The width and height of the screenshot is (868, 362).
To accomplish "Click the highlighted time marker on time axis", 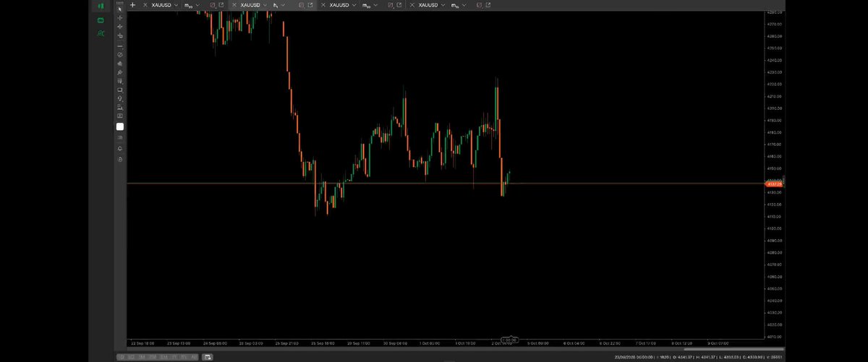I will (509, 340).
